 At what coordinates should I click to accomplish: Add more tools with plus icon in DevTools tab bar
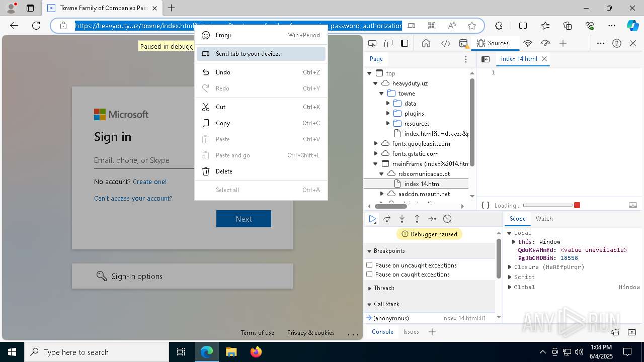click(x=563, y=43)
